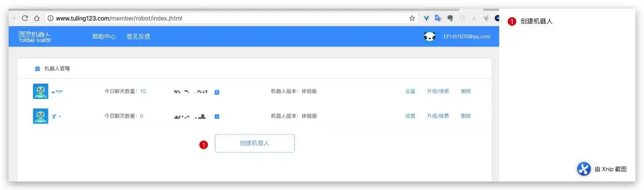Click the 创建机器人 annotation text in right panel
This screenshot has width=644, height=190.
[536, 21]
